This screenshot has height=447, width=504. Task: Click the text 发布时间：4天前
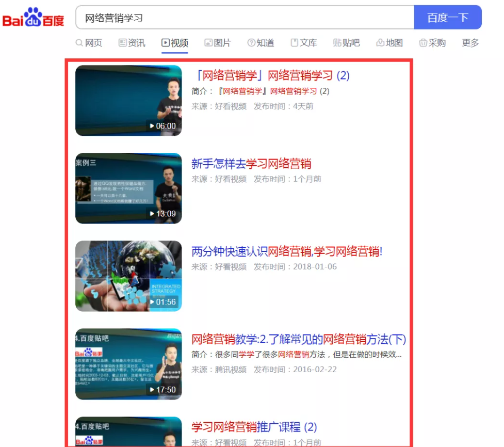coord(284,106)
